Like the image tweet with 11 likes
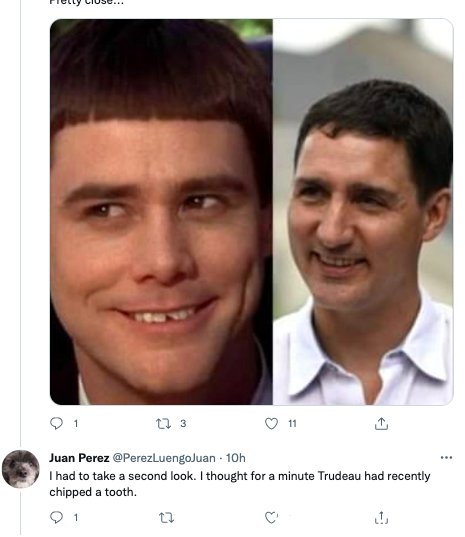The image size is (465, 537). click(271, 424)
